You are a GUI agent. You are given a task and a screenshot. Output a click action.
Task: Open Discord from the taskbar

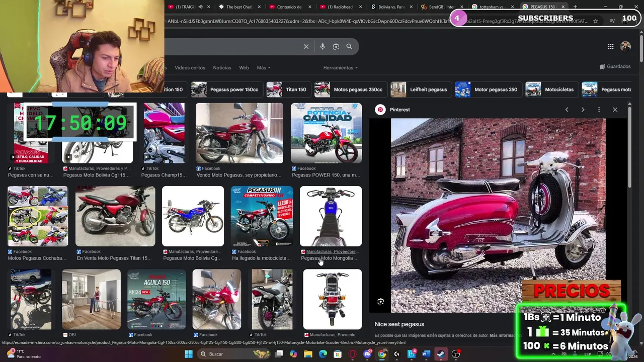(367, 354)
